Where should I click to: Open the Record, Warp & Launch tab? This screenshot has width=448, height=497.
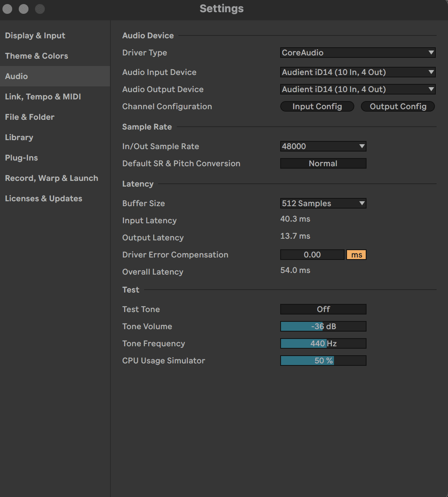51,178
